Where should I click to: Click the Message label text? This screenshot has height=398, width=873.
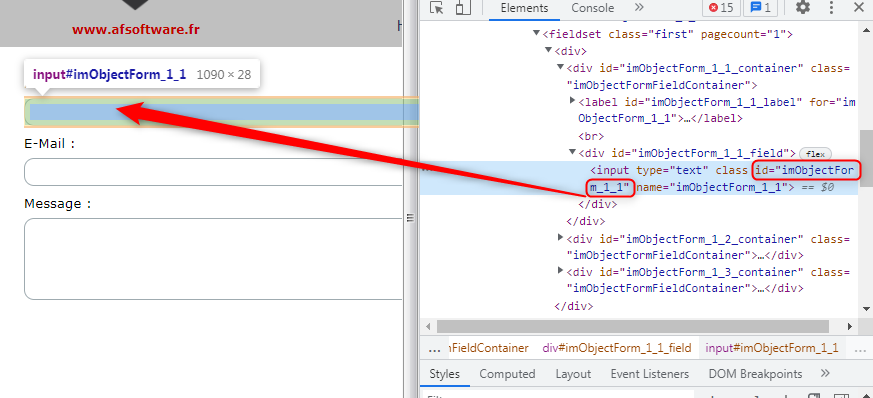point(57,204)
